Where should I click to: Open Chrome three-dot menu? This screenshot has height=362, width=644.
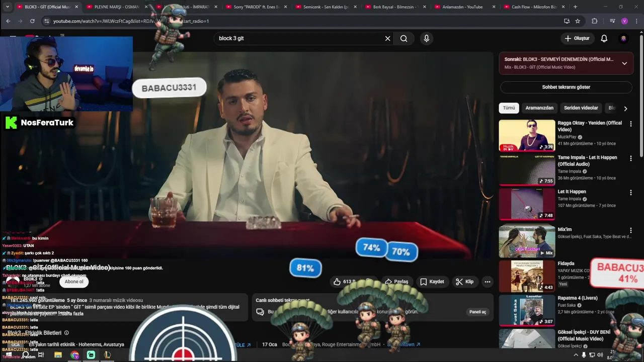(x=636, y=21)
